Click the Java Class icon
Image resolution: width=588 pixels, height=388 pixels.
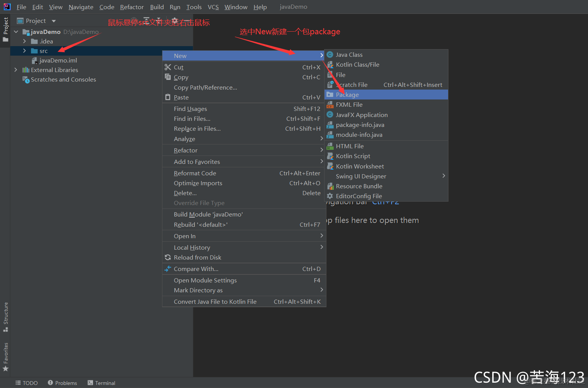pyautogui.click(x=330, y=55)
